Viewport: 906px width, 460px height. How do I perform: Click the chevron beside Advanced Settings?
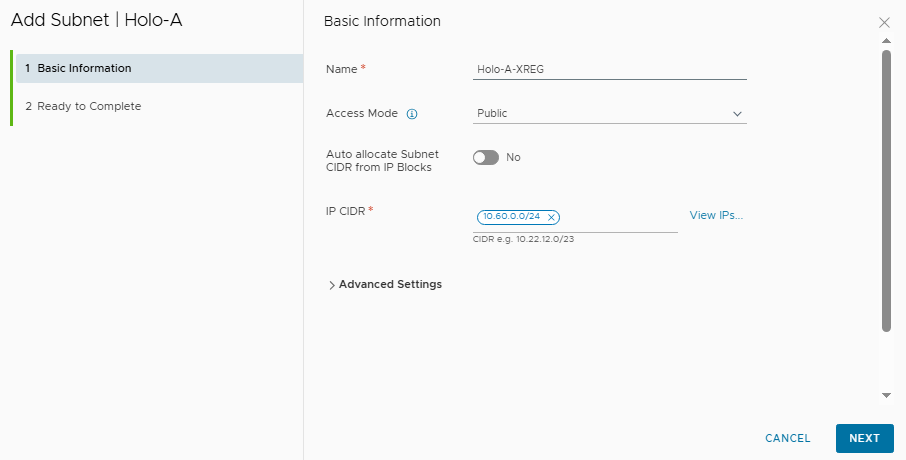[x=332, y=285]
